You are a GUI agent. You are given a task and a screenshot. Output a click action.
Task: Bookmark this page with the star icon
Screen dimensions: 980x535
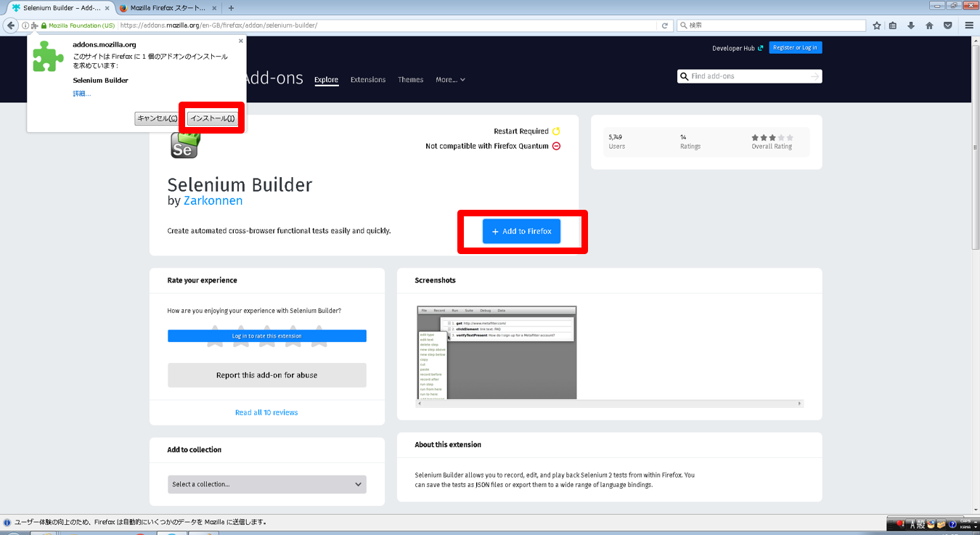click(877, 25)
